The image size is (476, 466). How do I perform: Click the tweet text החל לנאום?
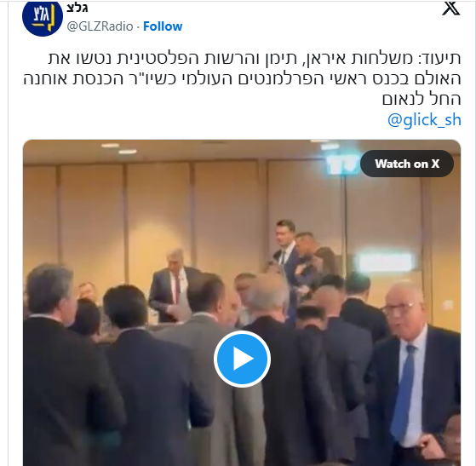pyautogui.click(x=422, y=99)
